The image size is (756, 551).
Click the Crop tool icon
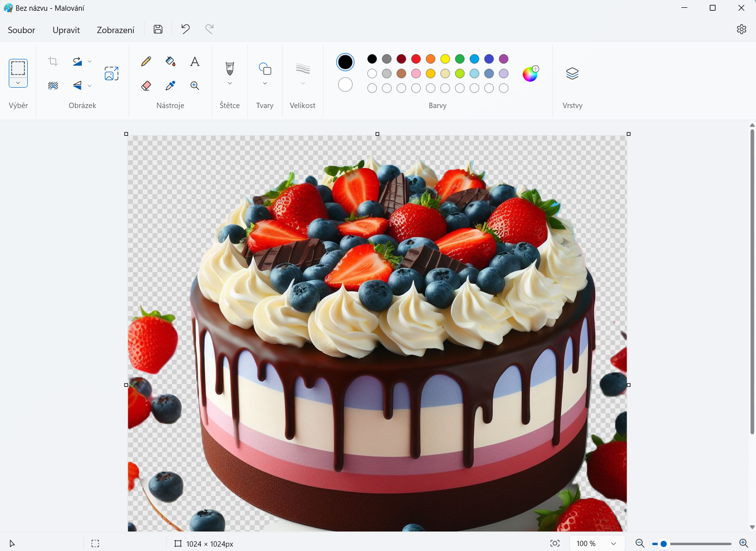[x=53, y=61]
